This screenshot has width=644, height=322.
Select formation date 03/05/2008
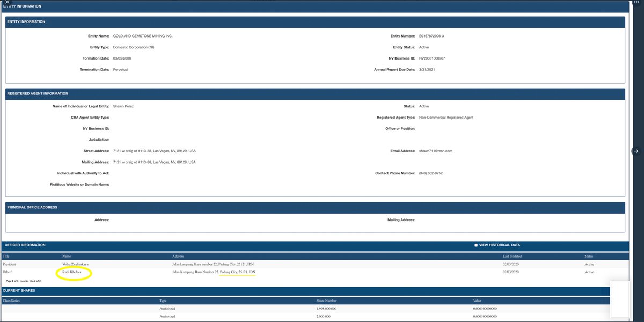coord(122,58)
